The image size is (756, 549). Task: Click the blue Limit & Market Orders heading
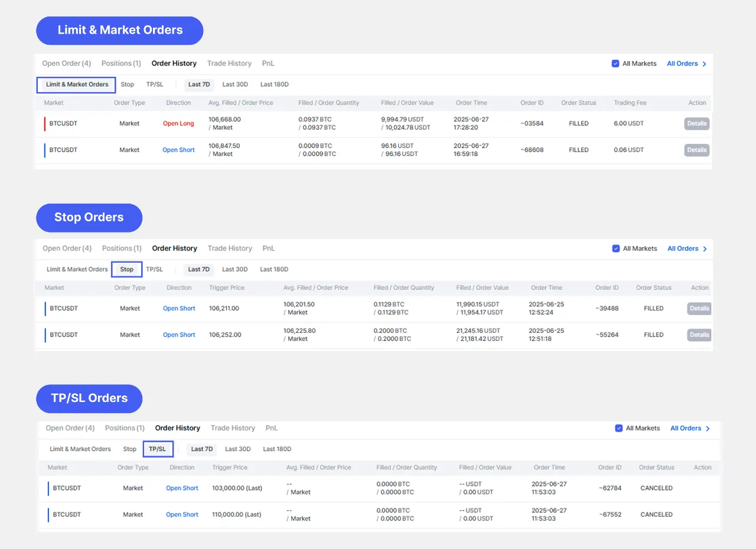(120, 31)
